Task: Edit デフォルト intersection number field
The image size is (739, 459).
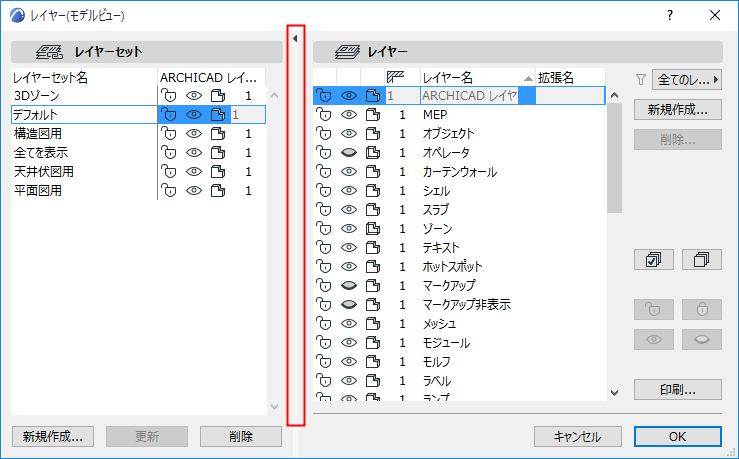Action: click(x=248, y=115)
